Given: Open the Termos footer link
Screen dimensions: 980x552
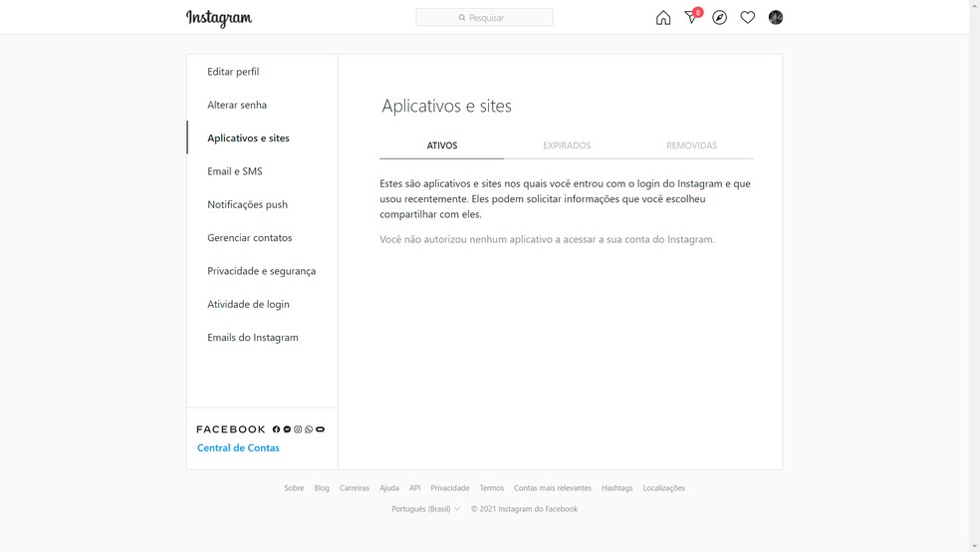Looking at the screenshot, I should 491,487.
